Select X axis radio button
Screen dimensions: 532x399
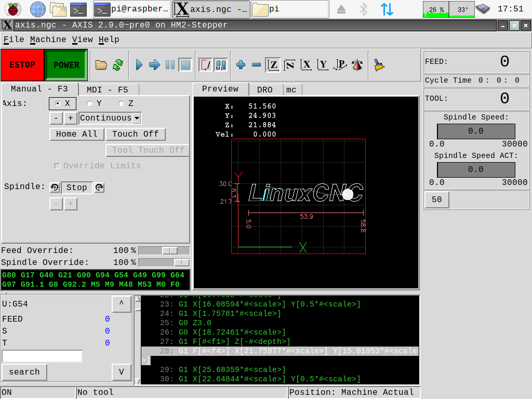(62, 103)
